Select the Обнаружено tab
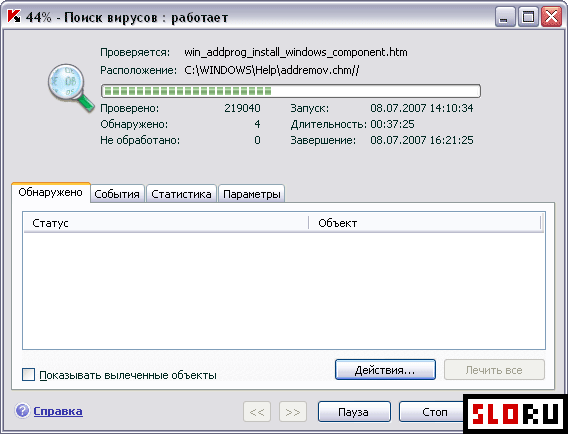This screenshot has height=434, width=568. click(x=51, y=192)
